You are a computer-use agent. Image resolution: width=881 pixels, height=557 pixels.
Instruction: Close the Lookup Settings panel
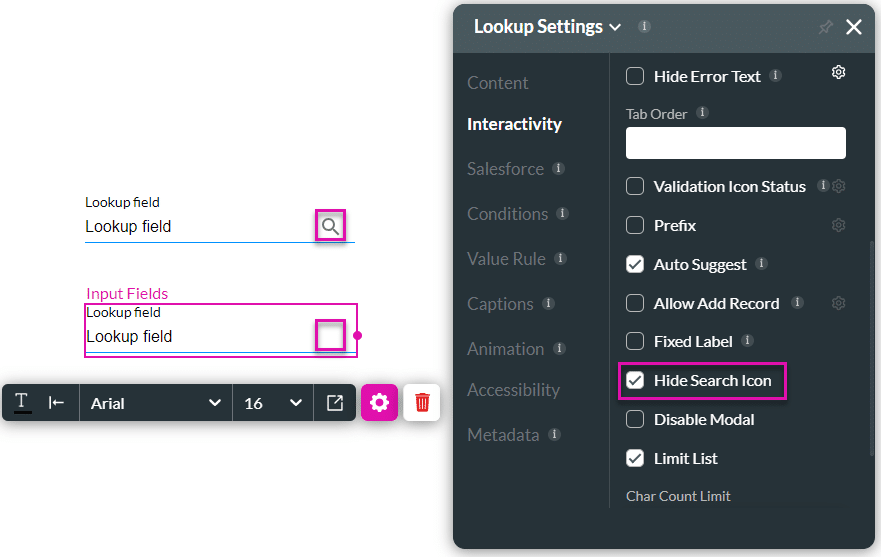pos(854,27)
